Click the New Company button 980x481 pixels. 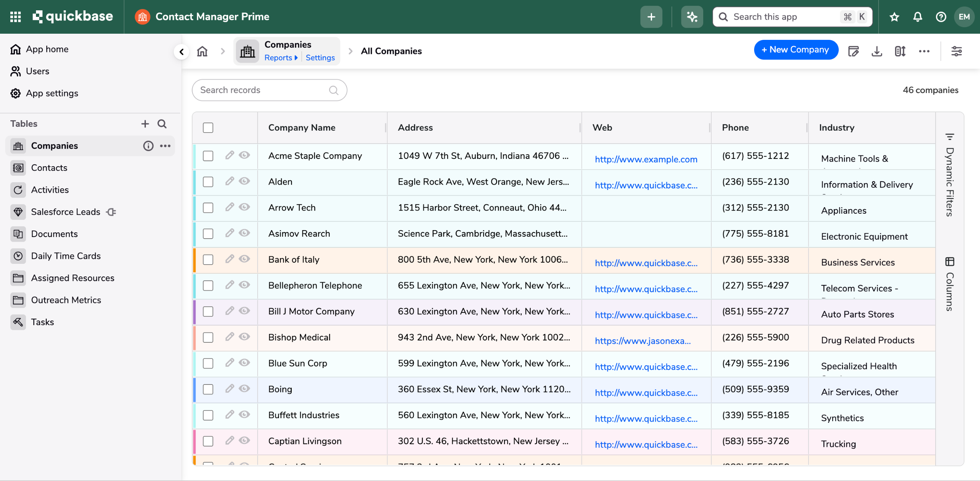click(796, 50)
